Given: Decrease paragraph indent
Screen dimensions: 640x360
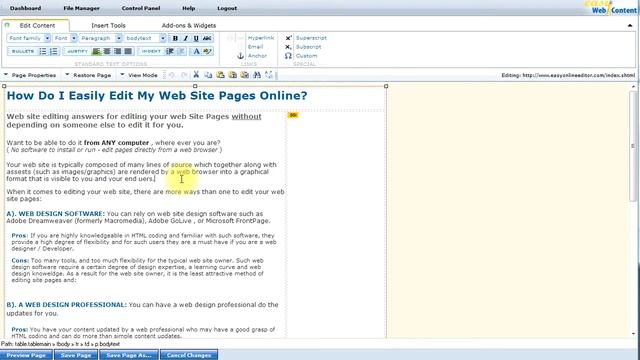Looking at the screenshot, I should coord(181,51).
